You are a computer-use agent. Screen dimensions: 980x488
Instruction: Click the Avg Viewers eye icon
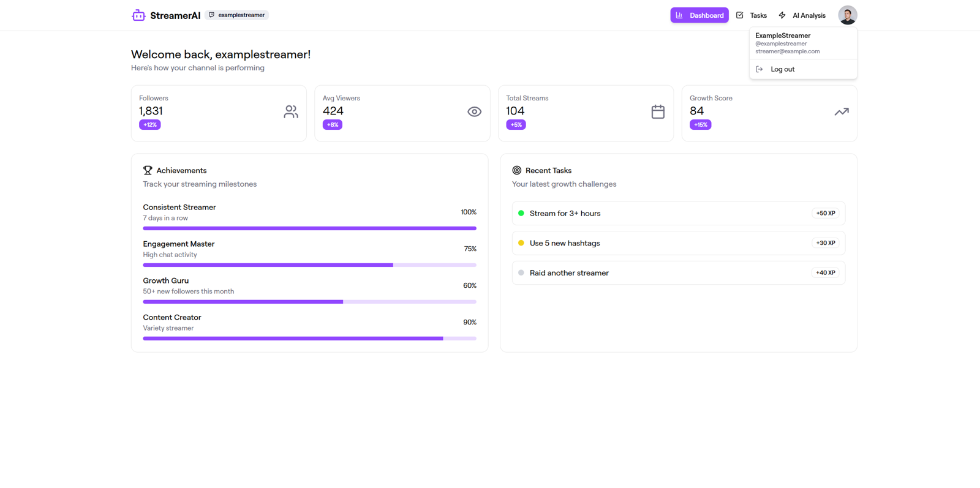tap(474, 111)
